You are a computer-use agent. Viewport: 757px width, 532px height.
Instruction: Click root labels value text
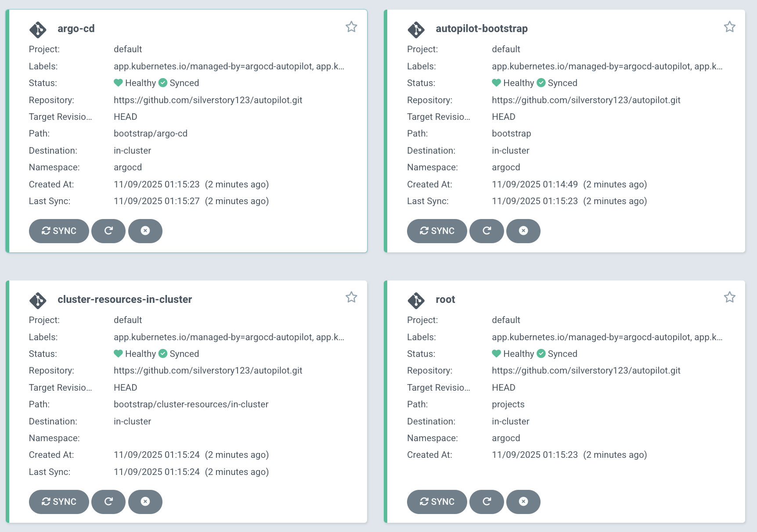607,337
